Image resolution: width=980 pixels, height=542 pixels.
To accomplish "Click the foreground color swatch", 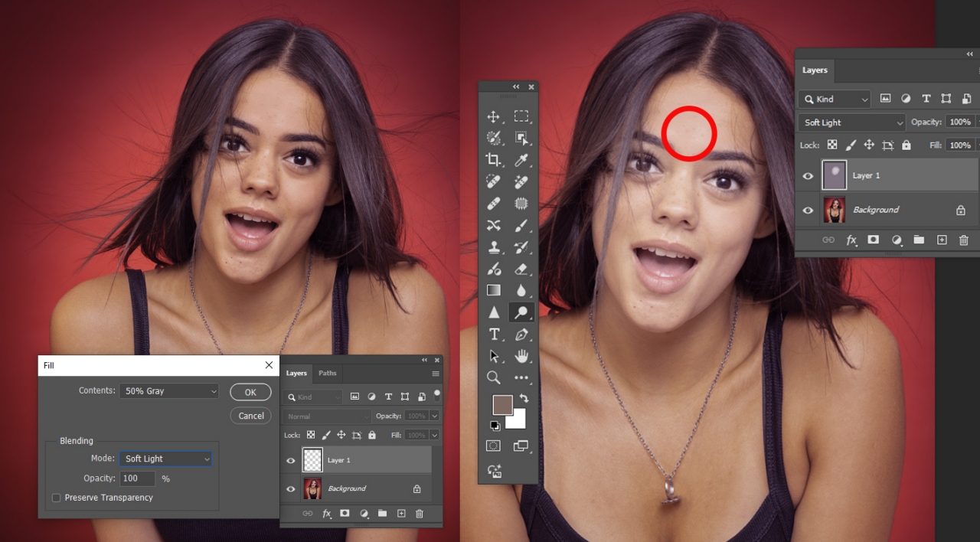I will tap(501, 404).
